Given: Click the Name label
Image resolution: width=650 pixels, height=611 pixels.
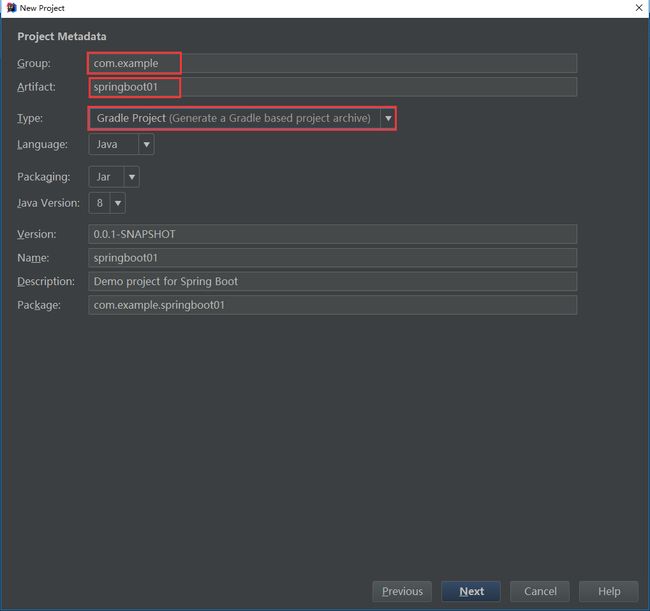Looking at the screenshot, I should point(33,258).
